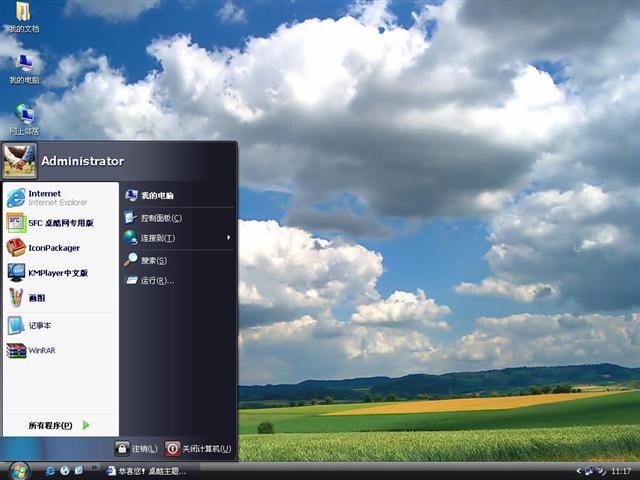This screenshot has width=640, height=480.
Task: Open the 我的文档 desktop folder icon
Action: pos(23,16)
